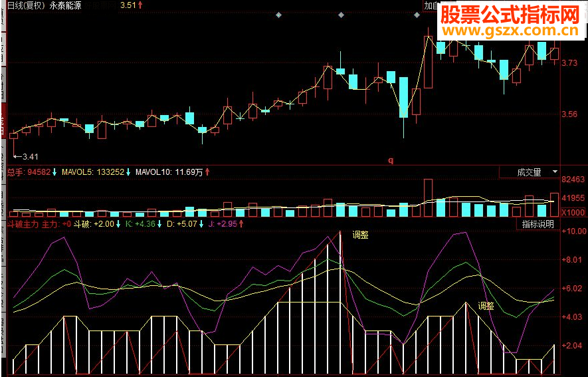
Task: Click the rightmost diamond marker near 加自 button
Action: pyautogui.click(x=417, y=15)
